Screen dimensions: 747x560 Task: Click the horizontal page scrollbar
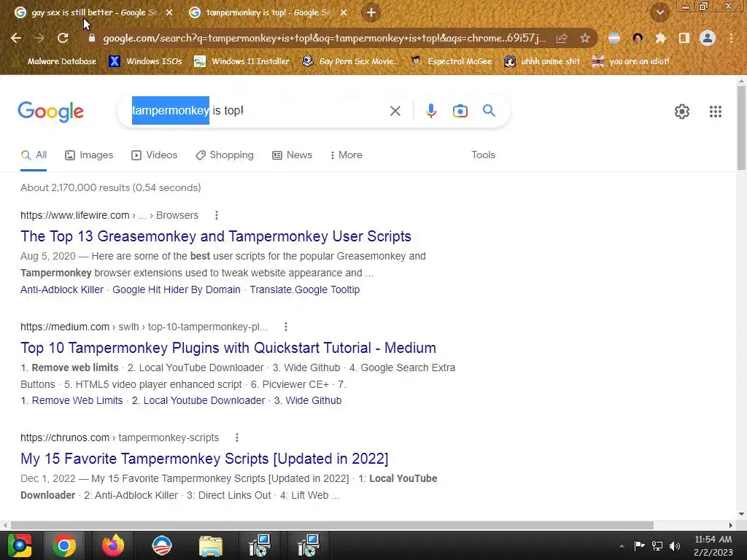[332, 525]
